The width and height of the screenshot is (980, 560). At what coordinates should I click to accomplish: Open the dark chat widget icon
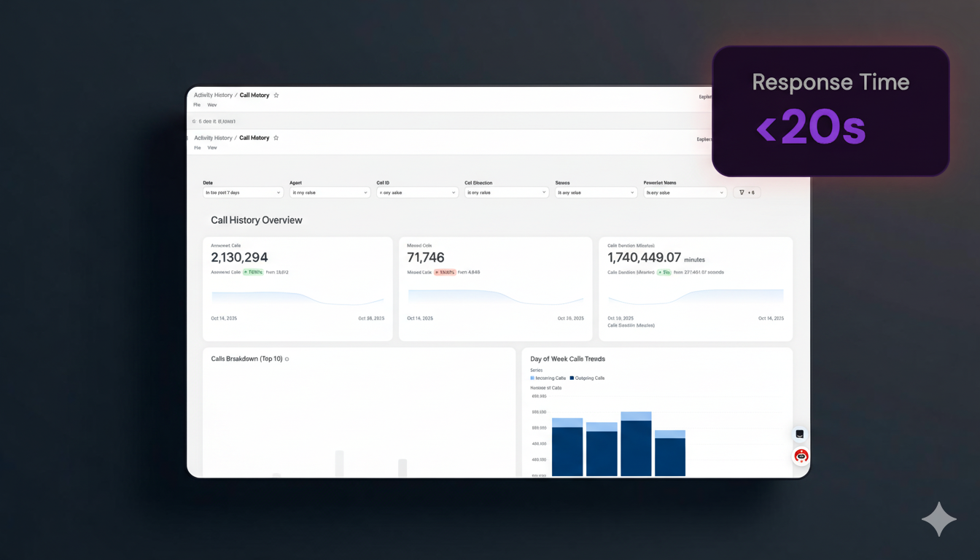coord(800,434)
